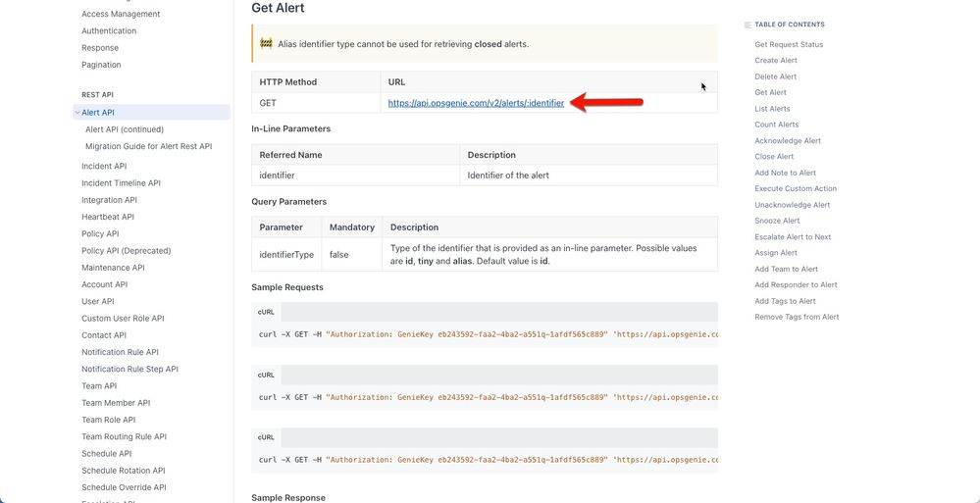Click the Sample Requests heading
Screen dimensions: 980x503
point(287,287)
